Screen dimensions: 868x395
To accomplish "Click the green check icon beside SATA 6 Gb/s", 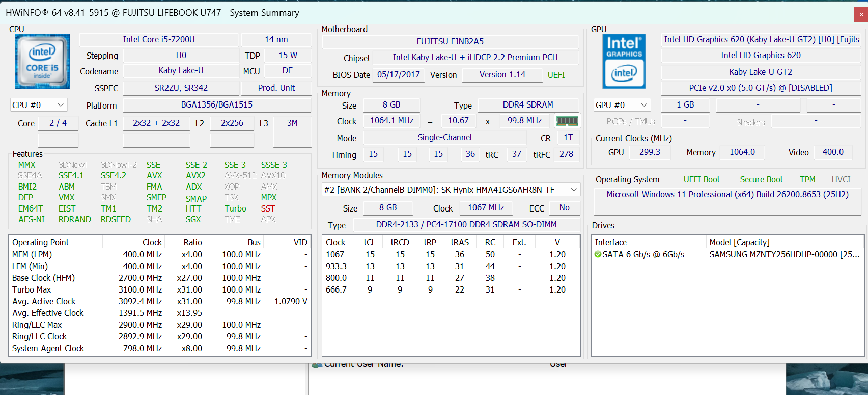I will point(598,254).
